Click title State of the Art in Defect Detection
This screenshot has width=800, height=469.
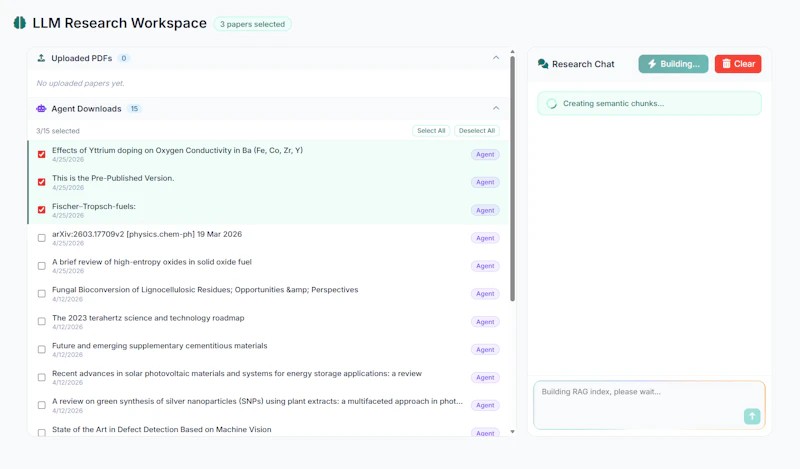coord(162,429)
